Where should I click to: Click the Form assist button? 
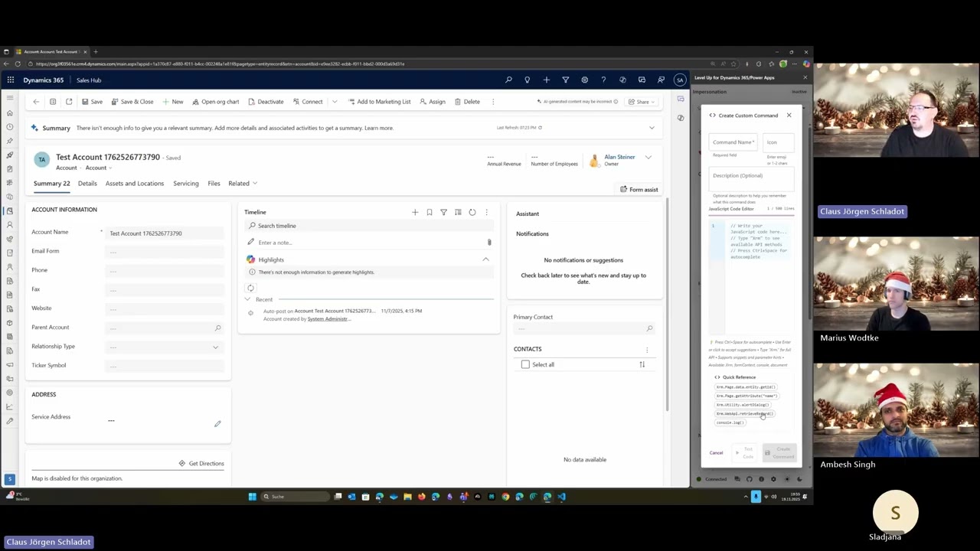(x=639, y=190)
